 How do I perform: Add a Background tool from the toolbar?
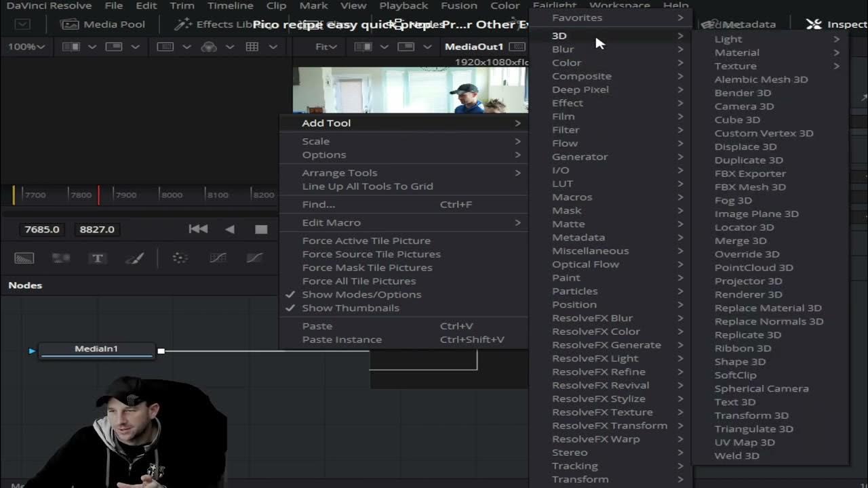[x=24, y=258]
